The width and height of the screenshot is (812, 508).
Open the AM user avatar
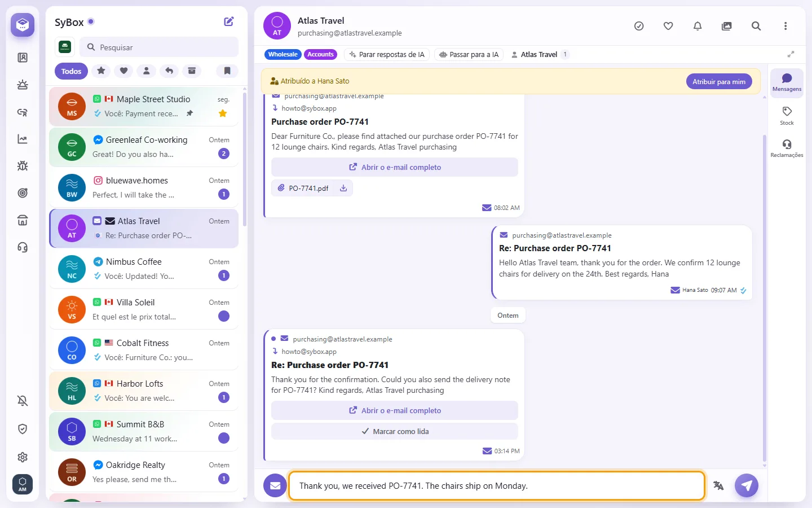point(23,484)
